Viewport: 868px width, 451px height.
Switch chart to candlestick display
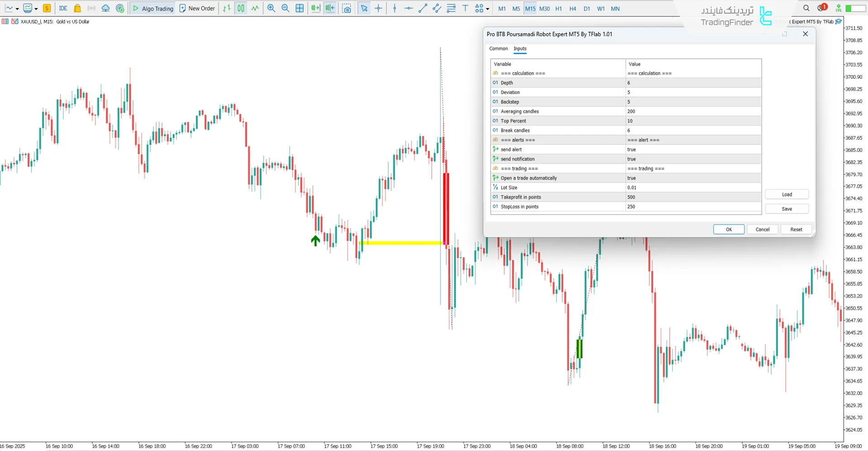point(241,8)
